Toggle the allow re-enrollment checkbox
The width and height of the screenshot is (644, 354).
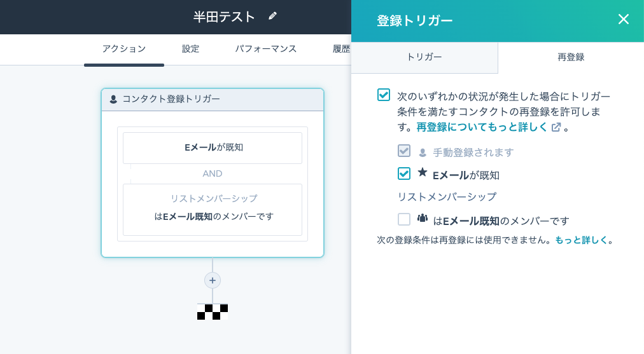click(x=384, y=95)
